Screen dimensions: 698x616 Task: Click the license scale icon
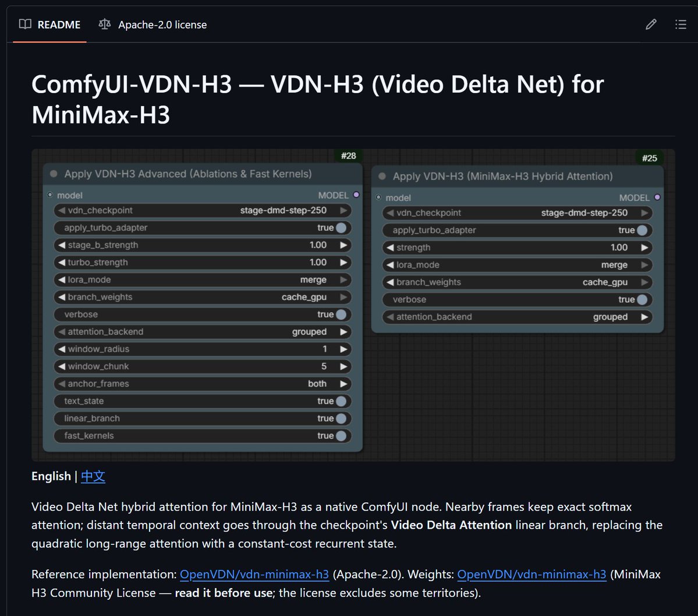pos(105,24)
